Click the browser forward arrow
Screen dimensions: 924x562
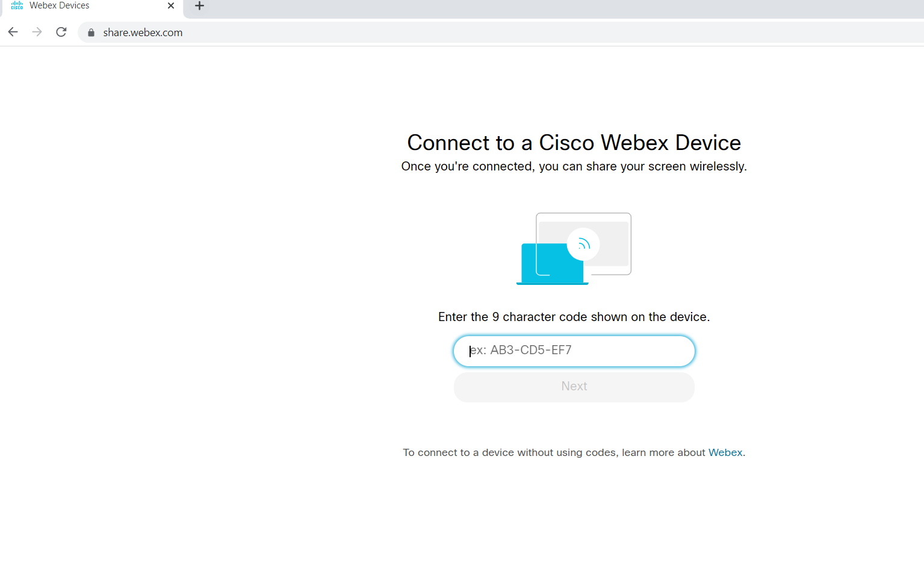click(37, 32)
